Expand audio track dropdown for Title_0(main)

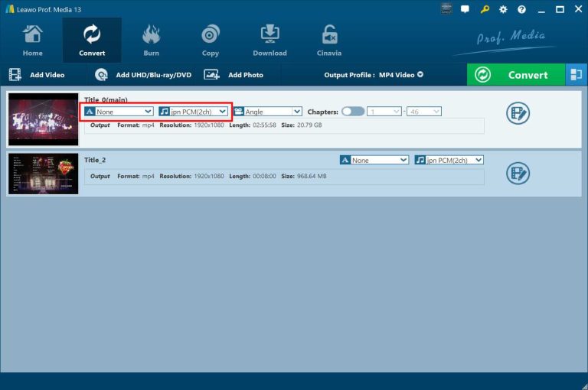pos(193,112)
